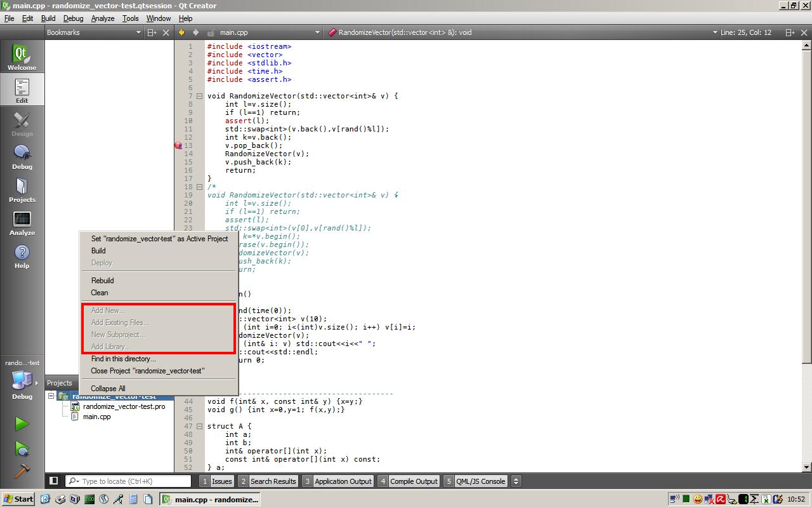Choose Collapse All in context menu
Image resolution: width=812 pixels, height=508 pixels.
coord(159,389)
